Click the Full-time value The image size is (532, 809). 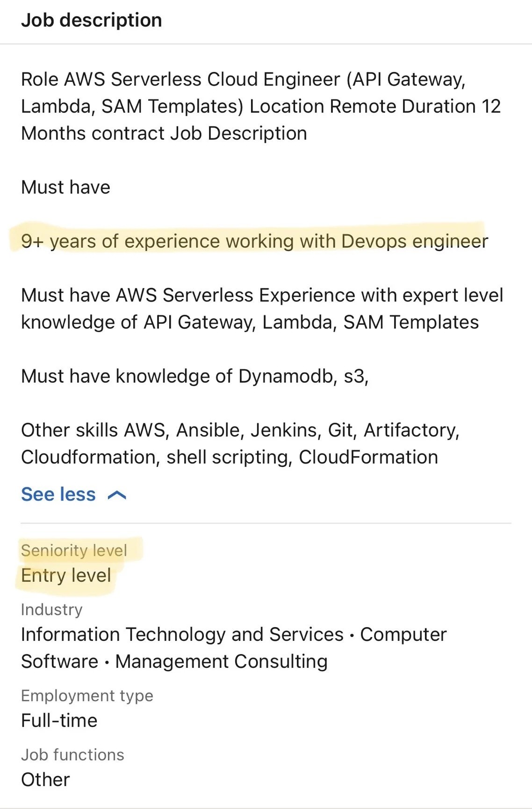click(59, 721)
